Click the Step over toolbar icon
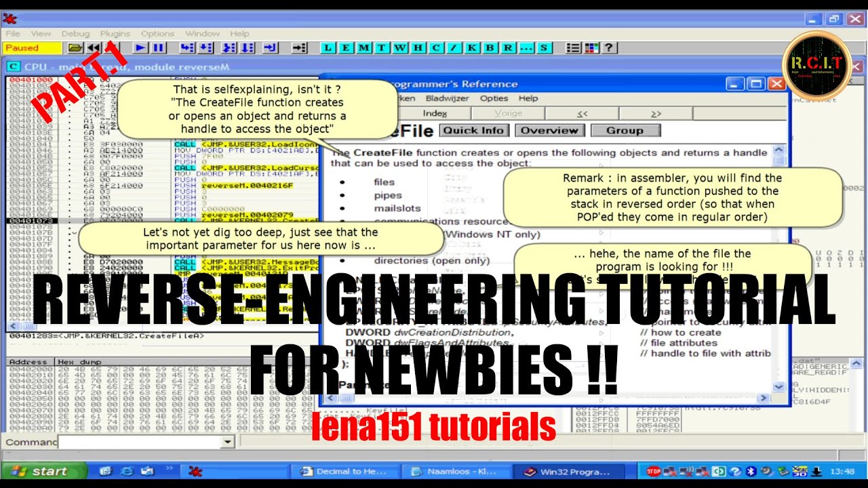868x488 pixels. tap(205, 47)
